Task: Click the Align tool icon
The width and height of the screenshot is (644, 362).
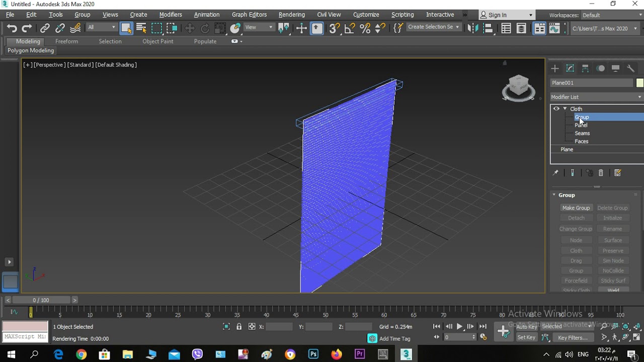Action: tap(488, 29)
